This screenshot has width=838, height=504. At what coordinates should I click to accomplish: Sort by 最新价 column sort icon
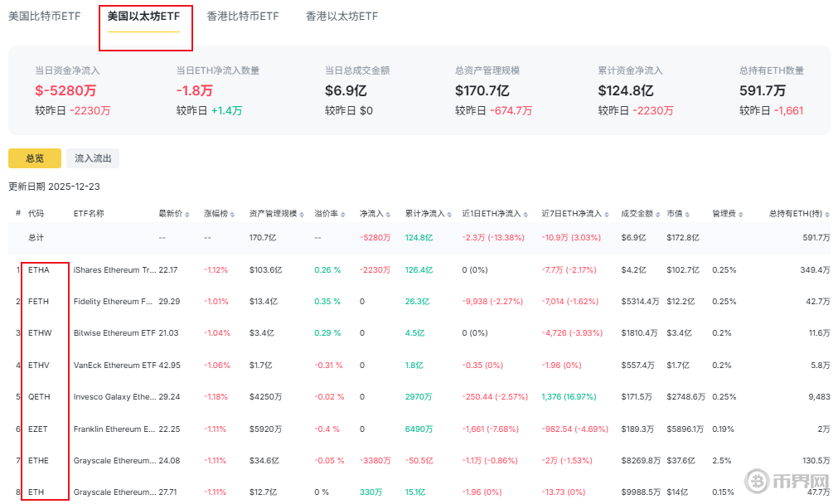(187, 214)
